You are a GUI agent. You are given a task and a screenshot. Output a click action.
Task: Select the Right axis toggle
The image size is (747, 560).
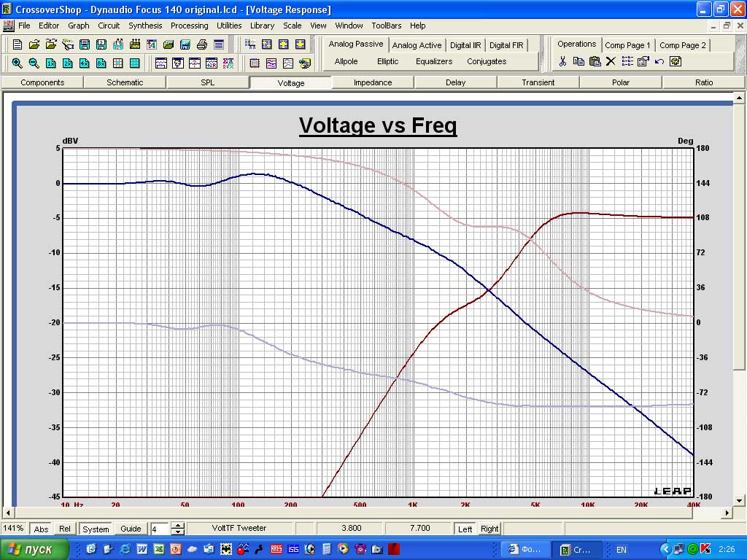point(489,529)
